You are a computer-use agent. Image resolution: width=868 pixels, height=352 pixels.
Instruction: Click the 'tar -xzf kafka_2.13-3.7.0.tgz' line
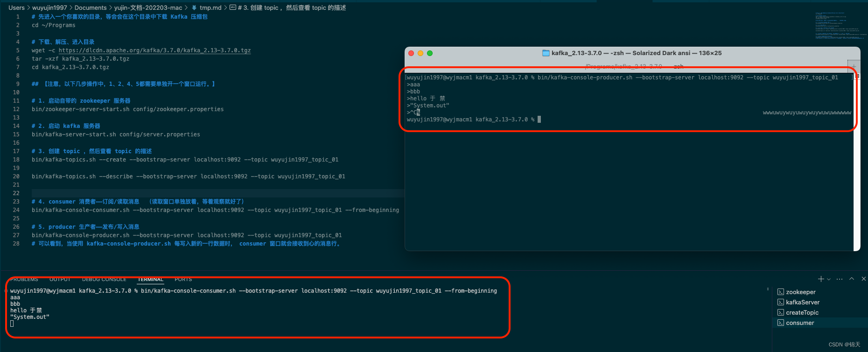point(81,59)
